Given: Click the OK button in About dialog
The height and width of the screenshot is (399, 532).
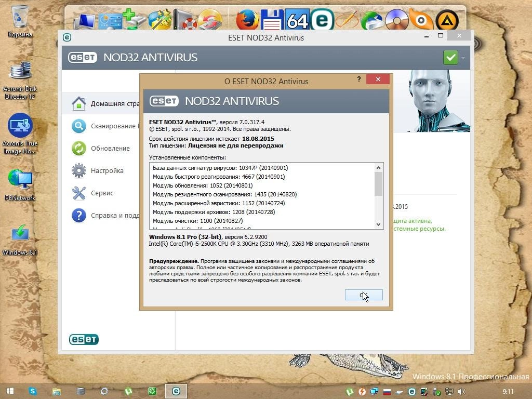Looking at the screenshot, I should pos(364,295).
